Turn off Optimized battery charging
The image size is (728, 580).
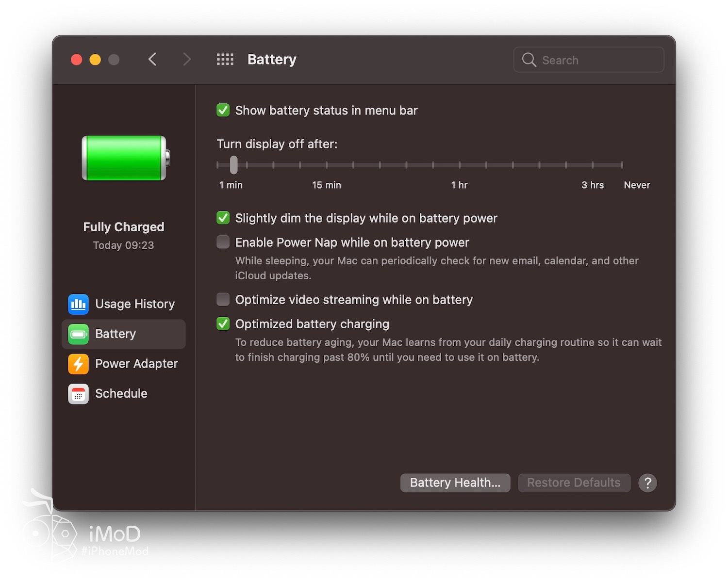pyautogui.click(x=223, y=323)
